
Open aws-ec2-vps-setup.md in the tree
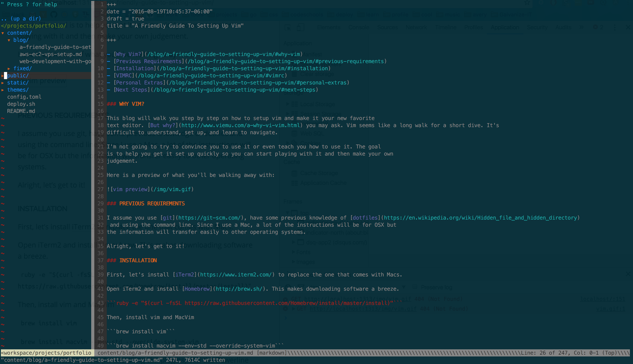coord(50,54)
